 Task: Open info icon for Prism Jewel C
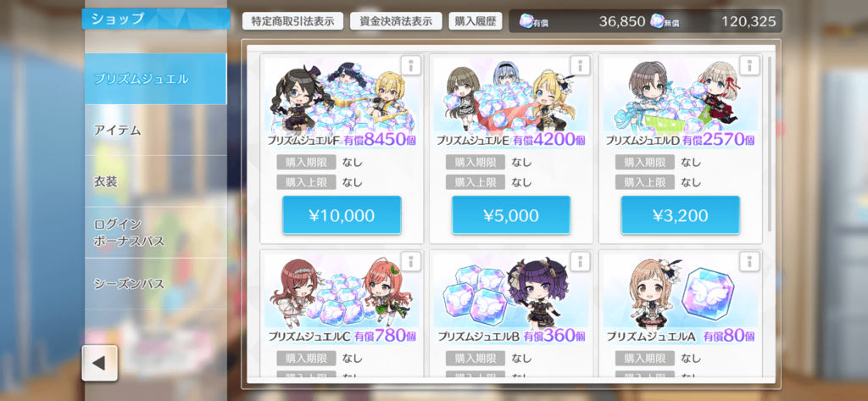(x=410, y=261)
